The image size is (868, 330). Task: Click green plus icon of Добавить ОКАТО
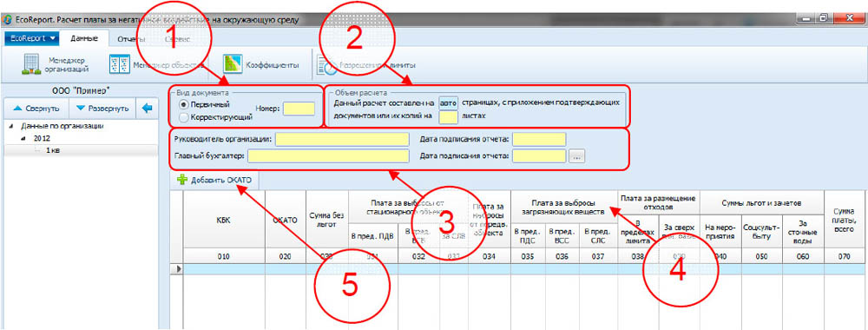point(181,180)
